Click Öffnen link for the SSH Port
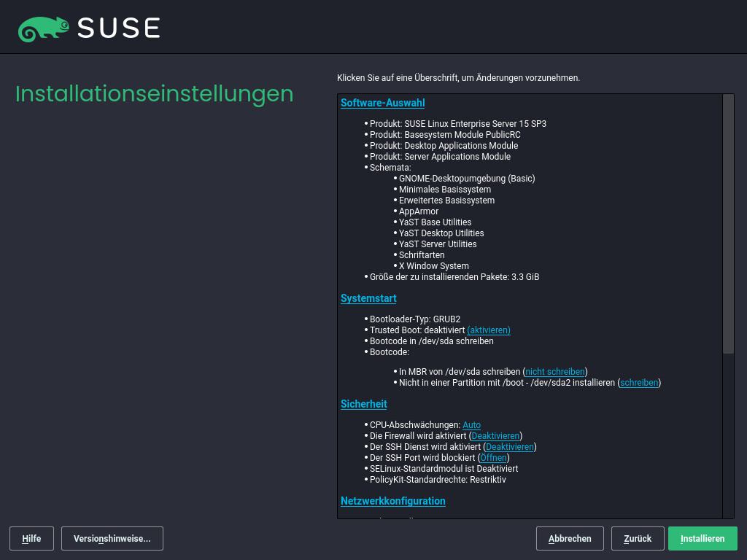 click(494, 458)
